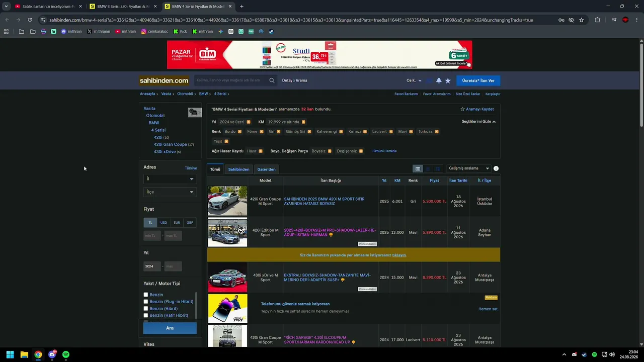Remove the Kahverengi color filter chip

pyautogui.click(x=341, y=132)
